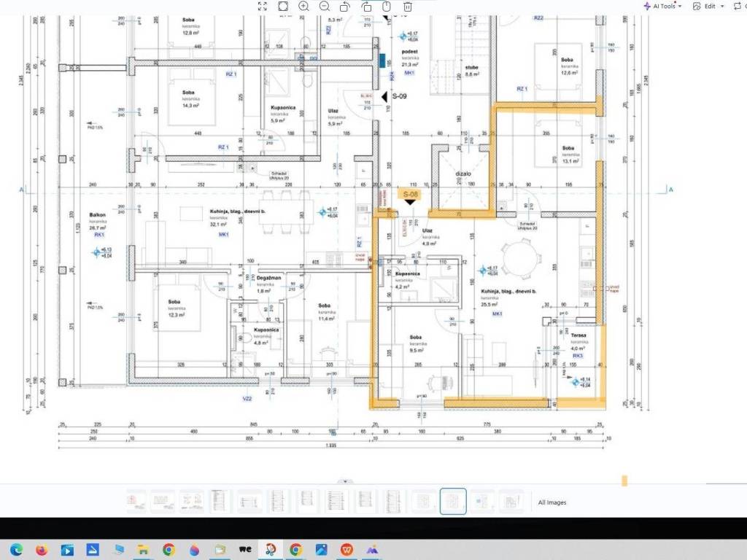Open Microsoft Edge from the taskbar
The height and width of the screenshot is (560, 747).
tap(16, 550)
